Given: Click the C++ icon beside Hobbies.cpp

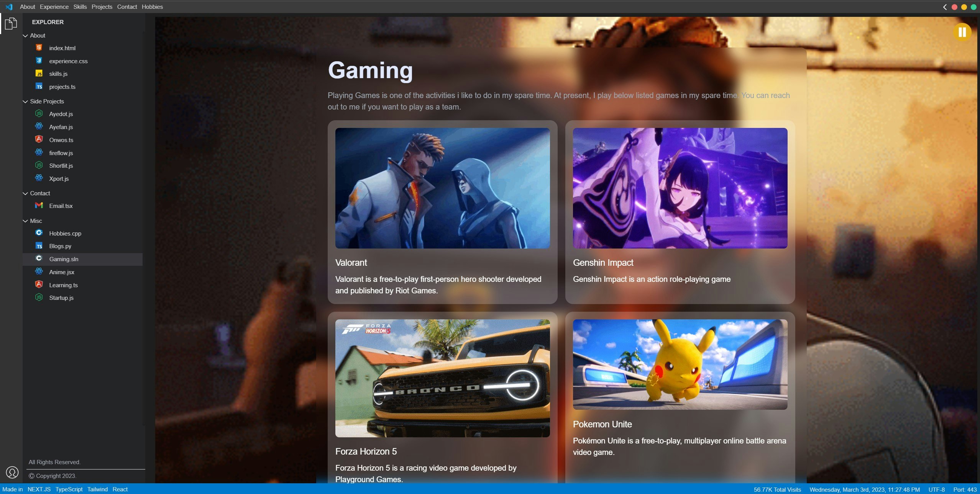Looking at the screenshot, I should (39, 233).
